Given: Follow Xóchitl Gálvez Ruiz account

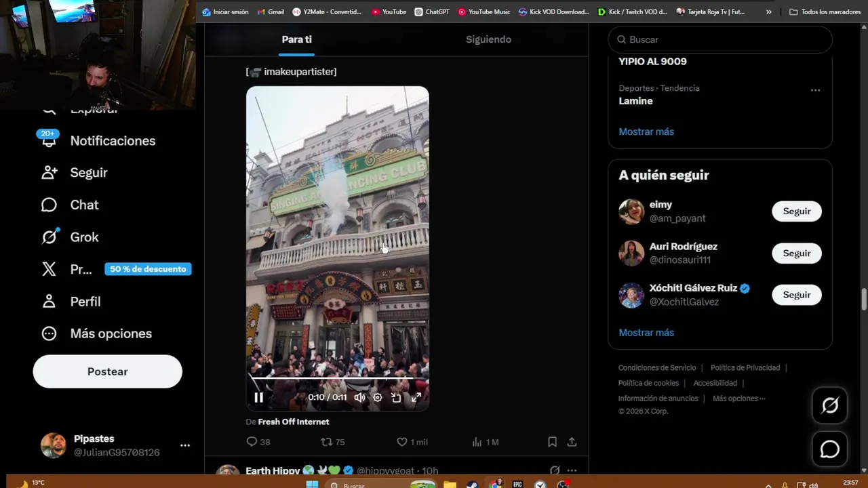Looking at the screenshot, I should (797, 295).
